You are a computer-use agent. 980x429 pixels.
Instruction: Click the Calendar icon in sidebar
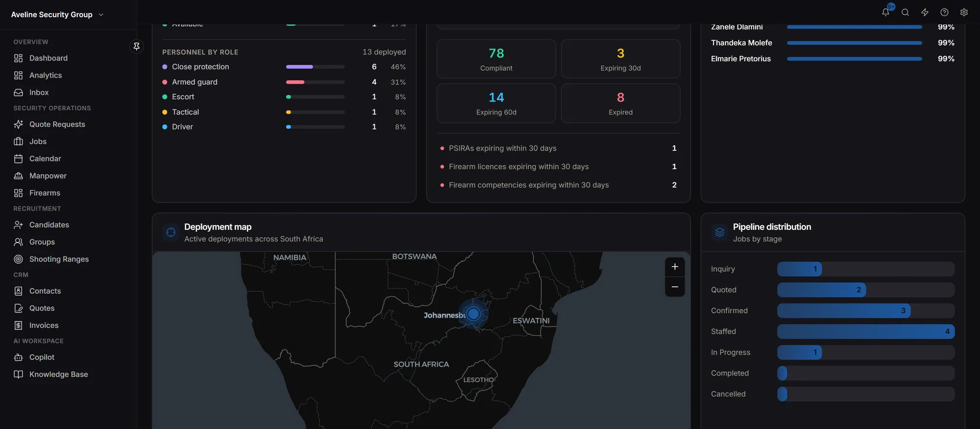point(19,159)
